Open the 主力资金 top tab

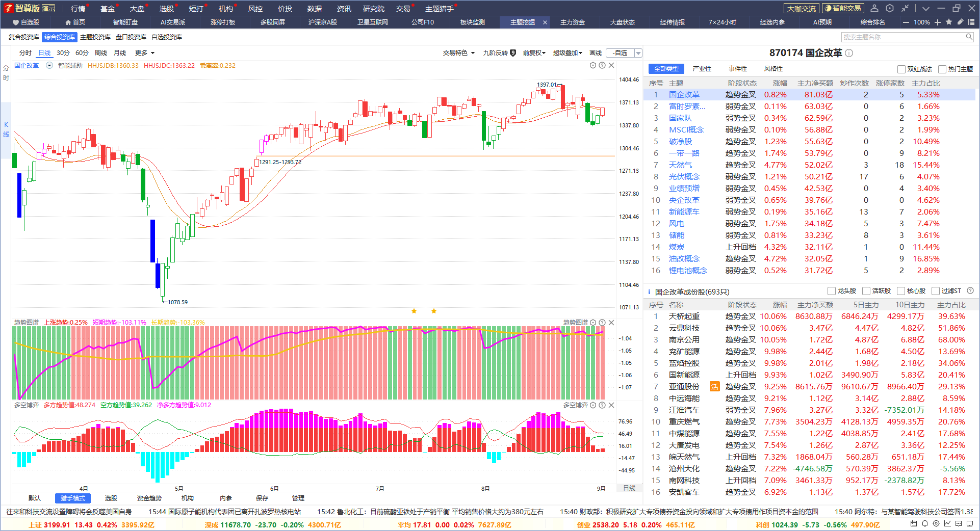[573, 22]
